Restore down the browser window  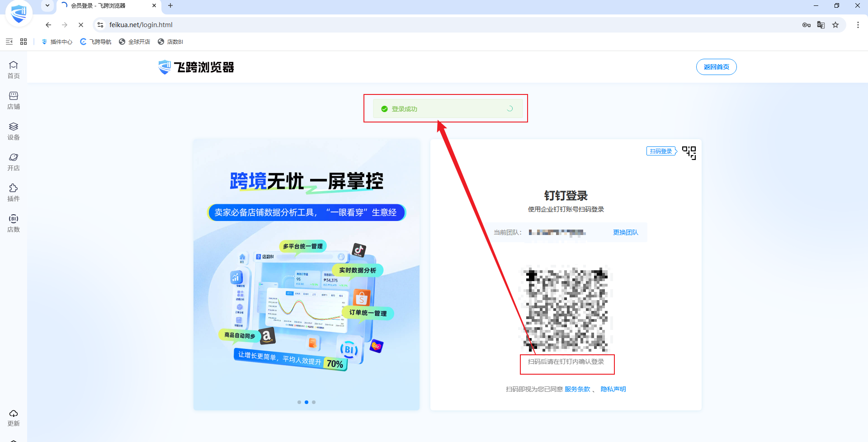(x=837, y=5)
